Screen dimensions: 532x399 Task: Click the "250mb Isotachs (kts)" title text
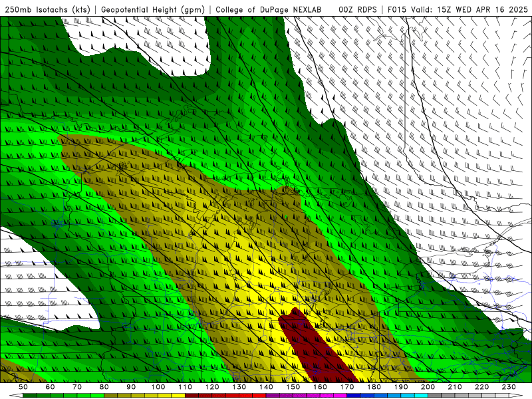tap(47, 9)
